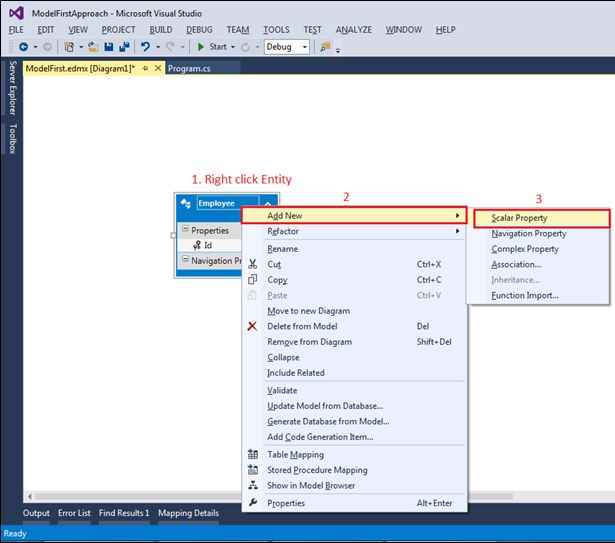This screenshot has height=543, width=615.
Task: Open the toolbar overflow options arrow
Action: 338,50
